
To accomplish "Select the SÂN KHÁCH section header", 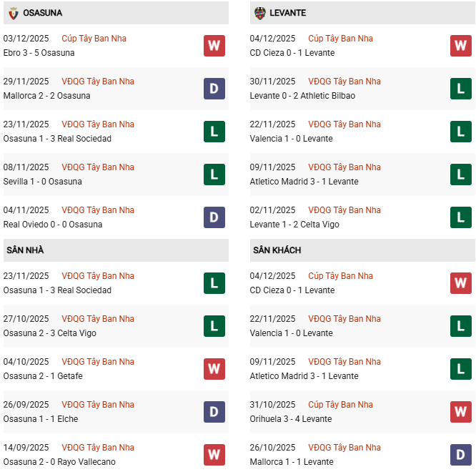I will click(277, 250).
